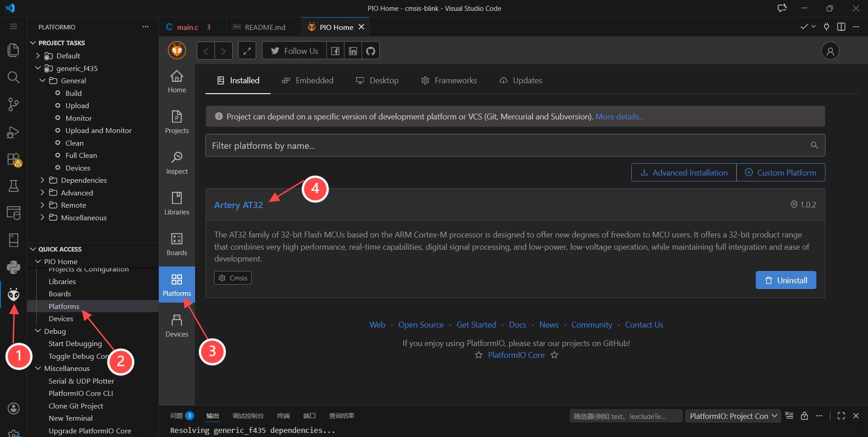Image resolution: width=868 pixels, height=437 pixels.
Task: Open the Explorer view in activity bar
Action: point(14,50)
